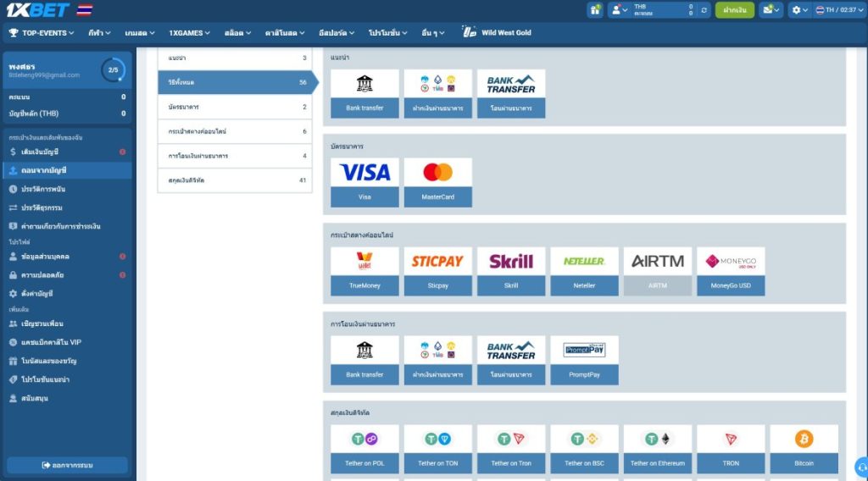Screen dimensions: 868x481
Task: Select the highlighted withdraw from account item
Action: (x=67, y=170)
